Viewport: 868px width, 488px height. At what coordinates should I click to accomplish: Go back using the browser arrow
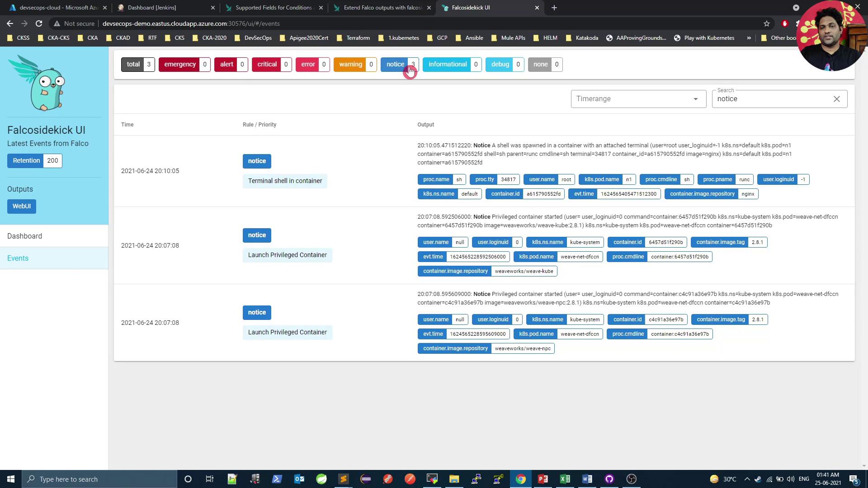click(10, 23)
